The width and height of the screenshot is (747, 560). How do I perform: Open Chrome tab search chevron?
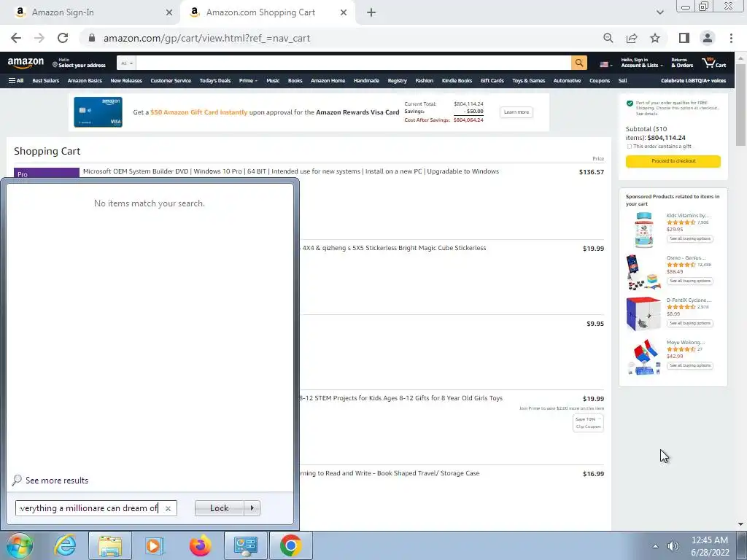659,12
